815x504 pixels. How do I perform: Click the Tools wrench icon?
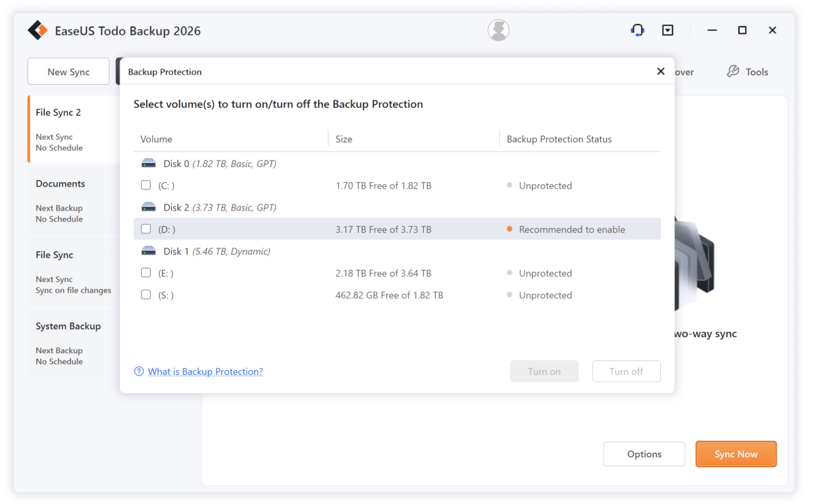(x=733, y=71)
